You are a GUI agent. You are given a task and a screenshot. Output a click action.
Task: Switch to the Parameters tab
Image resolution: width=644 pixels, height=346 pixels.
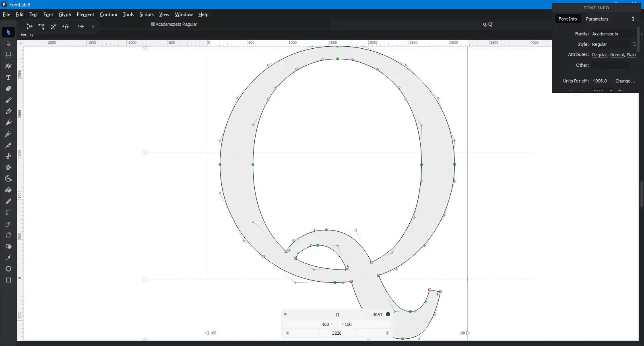[x=597, y=19]
